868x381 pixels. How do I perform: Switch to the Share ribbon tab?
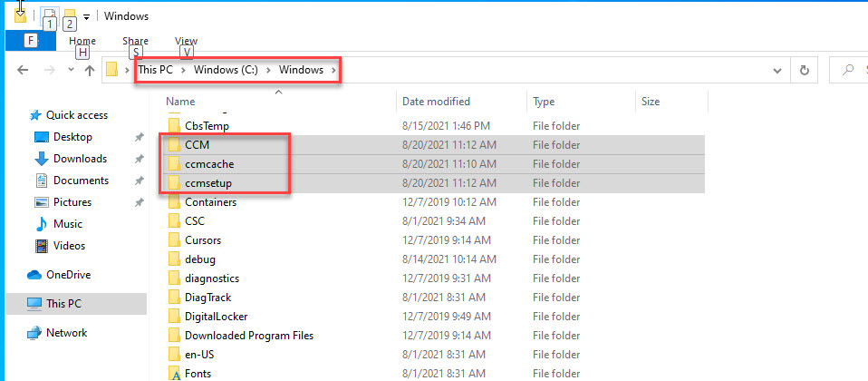click(135, 41)
